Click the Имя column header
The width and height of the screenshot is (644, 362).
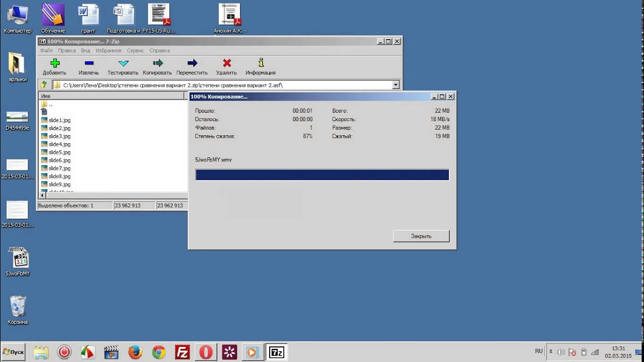[112, 96]
